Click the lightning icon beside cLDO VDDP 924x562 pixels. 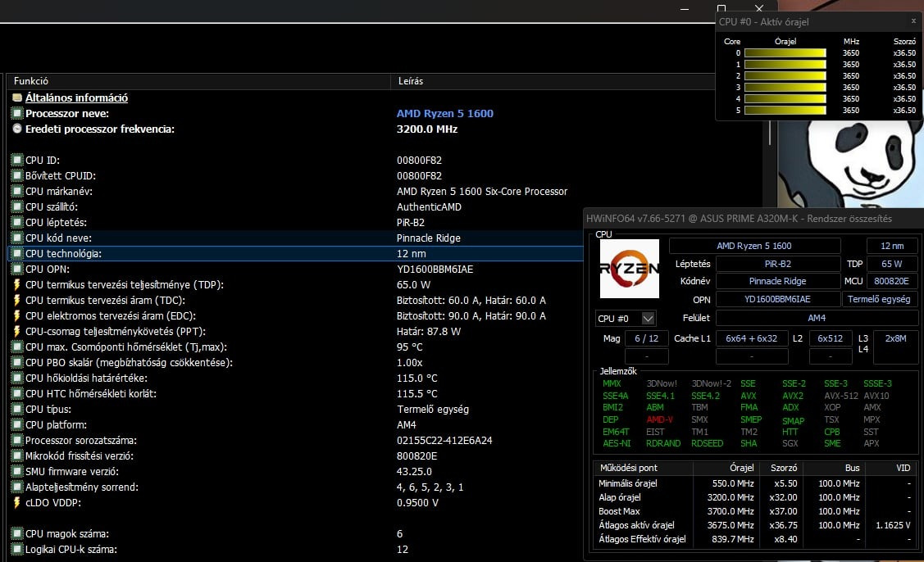[x=17, y=502]
